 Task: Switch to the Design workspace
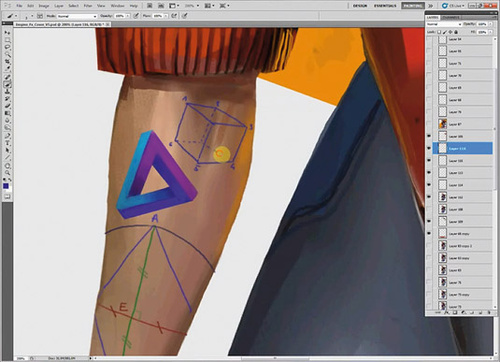click(x=360, y=6)
